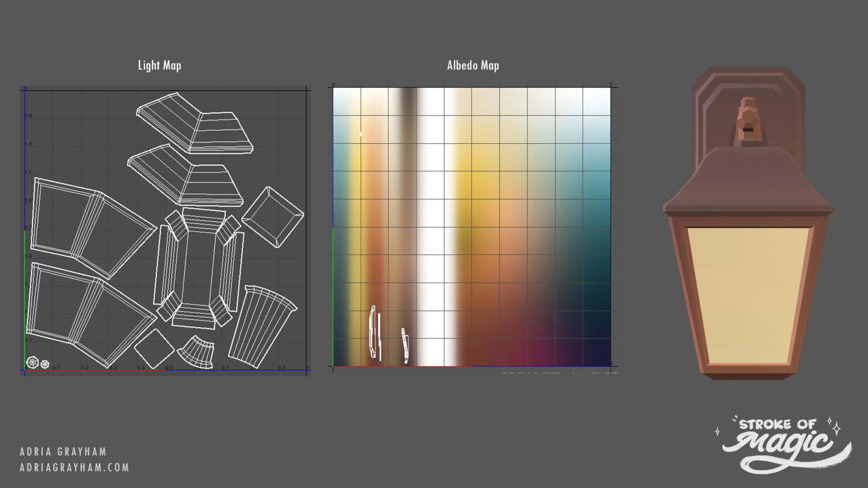This screenshot has height=488, width=868.
Task: Select the smaller circular UV island in Light Map
Action: (x=45, y=364)
